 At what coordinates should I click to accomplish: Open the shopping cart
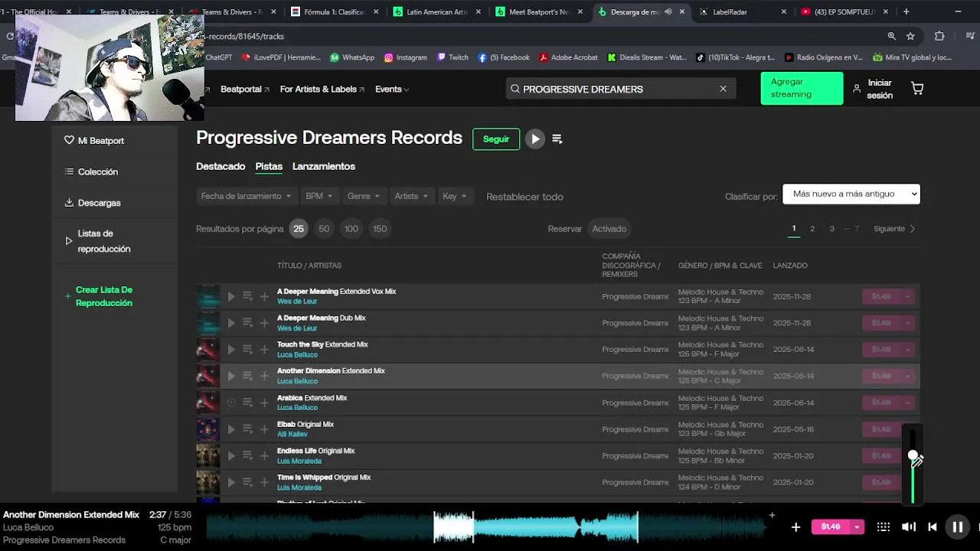[917, 89]
